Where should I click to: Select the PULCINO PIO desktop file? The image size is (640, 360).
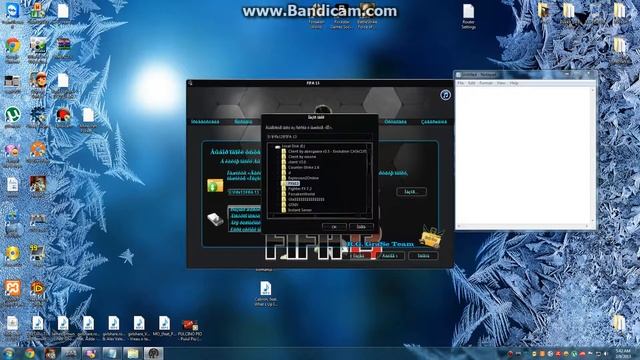(190, 329)
